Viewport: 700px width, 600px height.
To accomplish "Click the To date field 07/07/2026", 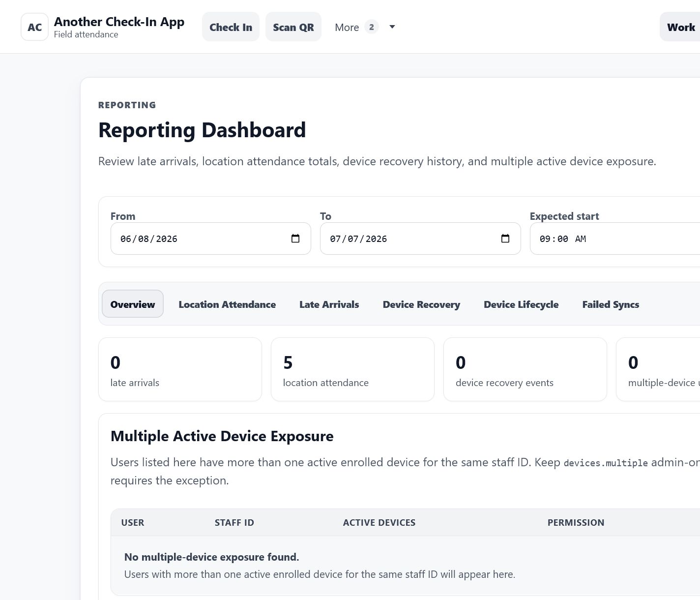I will pos(420,239).
